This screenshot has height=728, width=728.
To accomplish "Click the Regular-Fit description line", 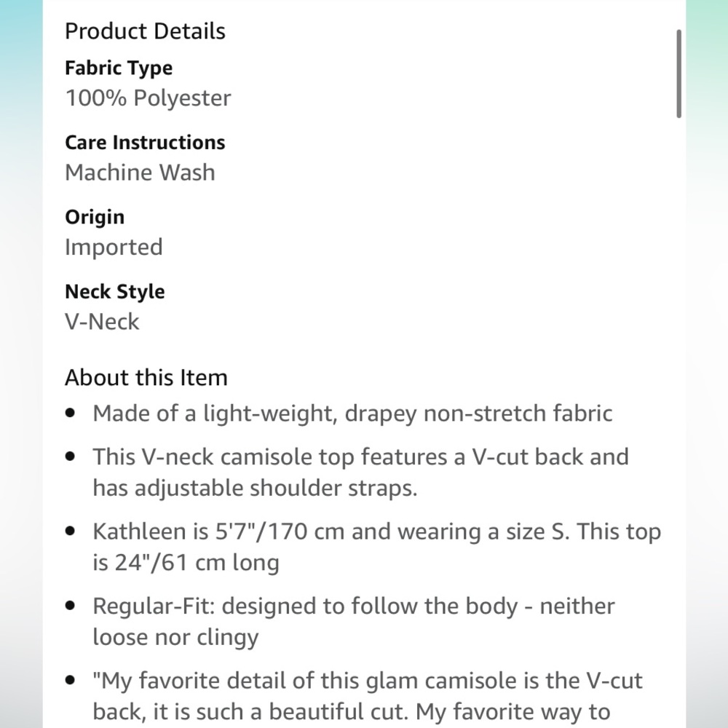I will coord(353,606).
